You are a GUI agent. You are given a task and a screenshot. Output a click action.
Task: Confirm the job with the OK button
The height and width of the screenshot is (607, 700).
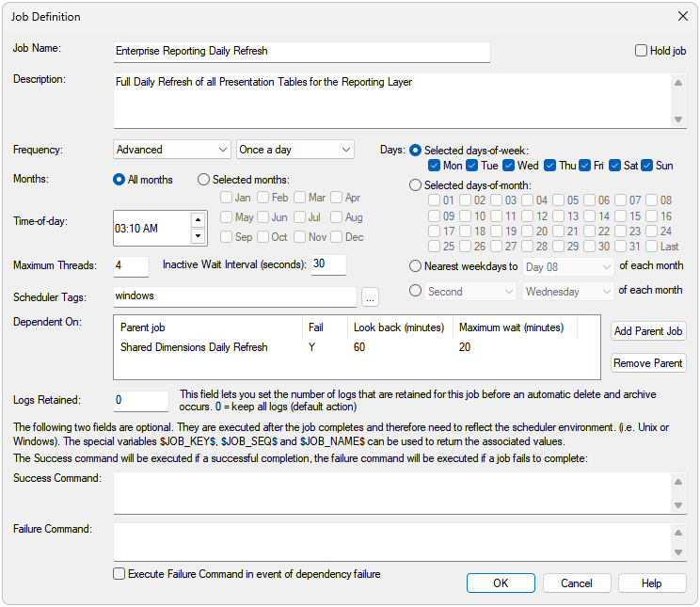click(x=501, y=583)
